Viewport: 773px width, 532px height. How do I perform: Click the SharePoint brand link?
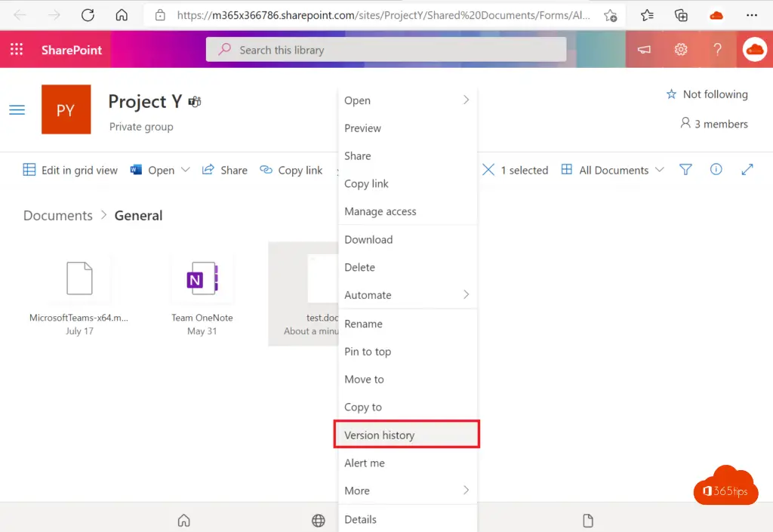[72, 50]
